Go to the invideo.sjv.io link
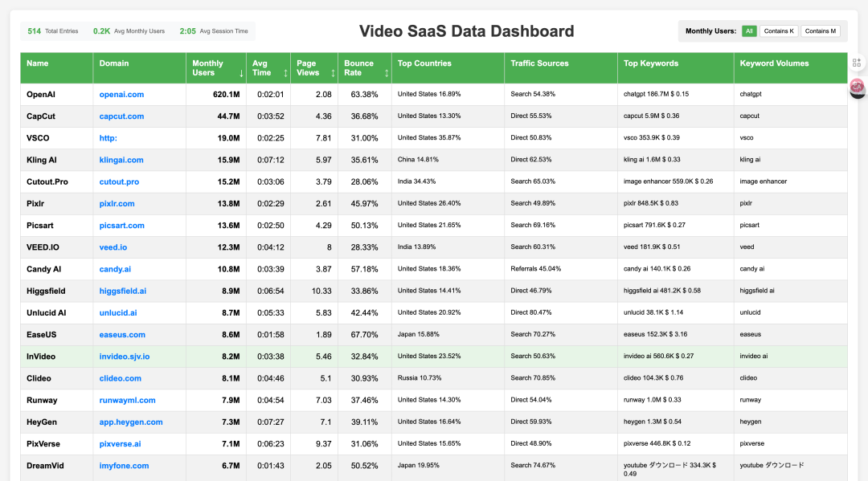The image size is (868, 481). click(x=125, y=357)
